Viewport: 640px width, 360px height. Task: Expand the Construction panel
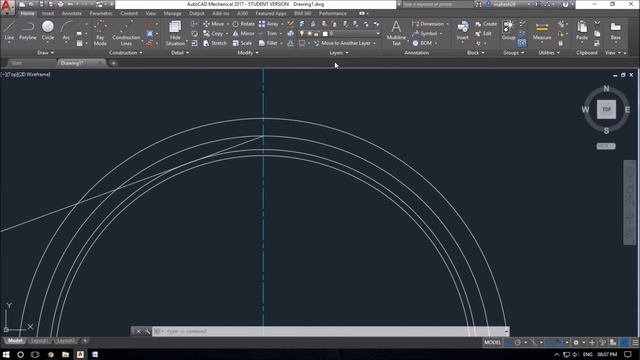tap(126, 53)
